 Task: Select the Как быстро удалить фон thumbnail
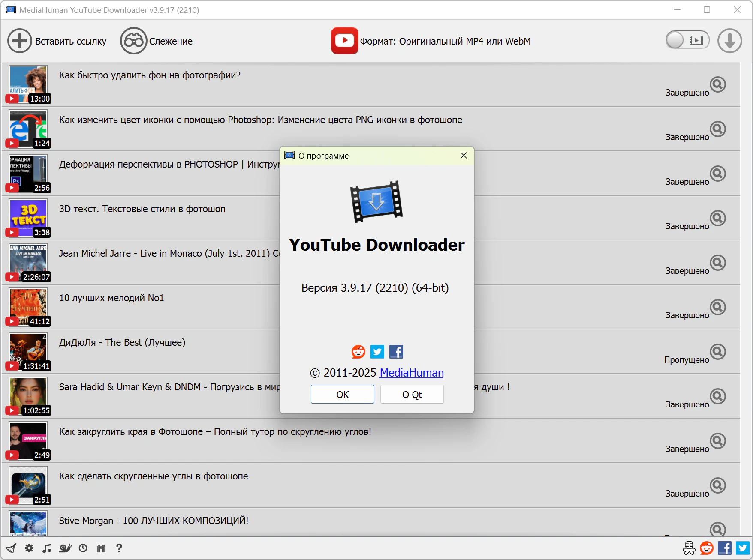[x=28, y=84]
